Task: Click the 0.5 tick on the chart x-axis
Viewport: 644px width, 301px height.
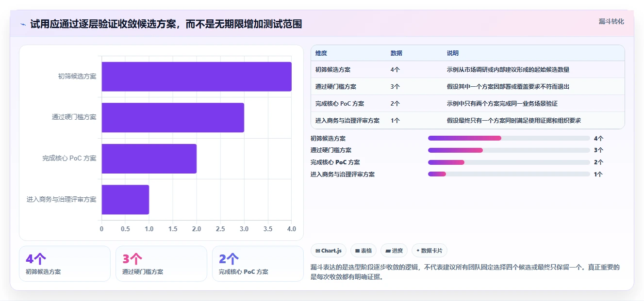Action: [x=125, y=229]
